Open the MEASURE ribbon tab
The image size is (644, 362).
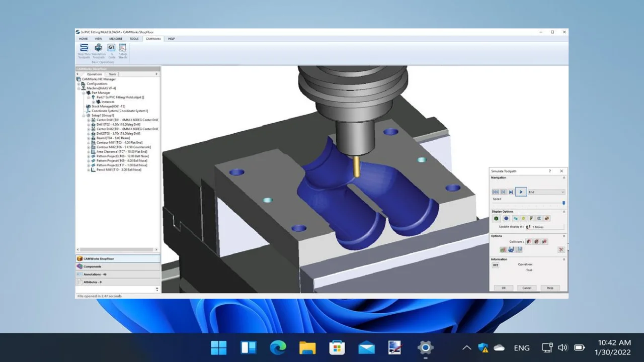pos(116,39)
